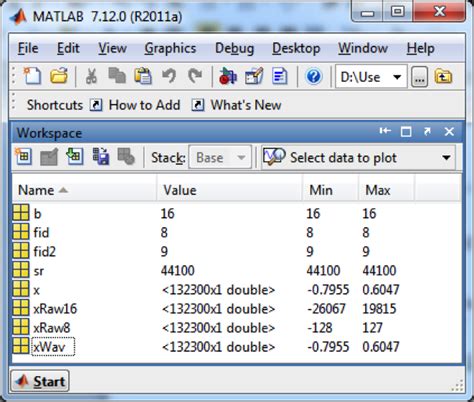
Task: Go up one folder level
Action: (x=443, y=77)
